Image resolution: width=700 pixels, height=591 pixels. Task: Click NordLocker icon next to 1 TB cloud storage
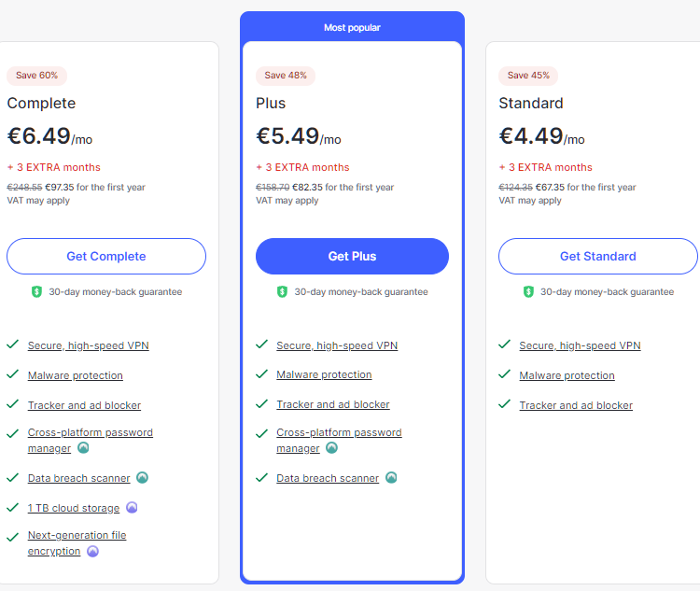(x=132, y=508)
